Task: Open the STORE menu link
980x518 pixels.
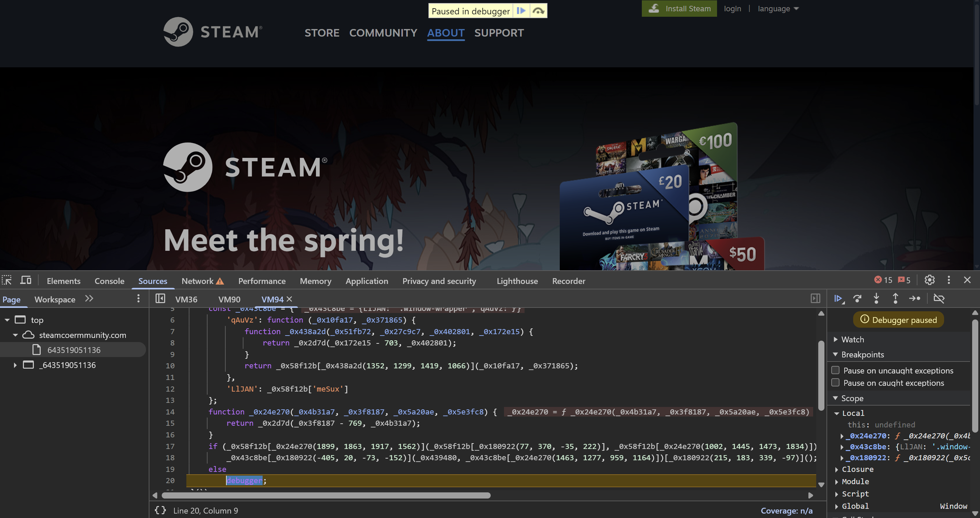Action: pyautogui.click(x=322, y=33)
